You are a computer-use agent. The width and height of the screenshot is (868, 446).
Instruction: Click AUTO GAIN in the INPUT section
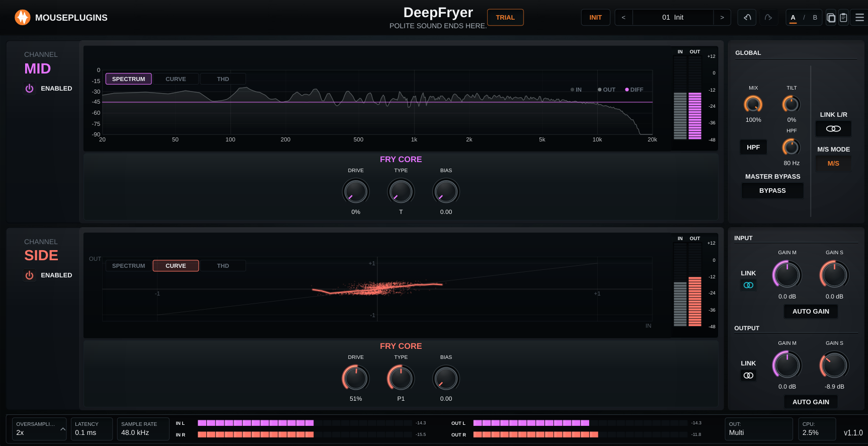pos(811,312)
